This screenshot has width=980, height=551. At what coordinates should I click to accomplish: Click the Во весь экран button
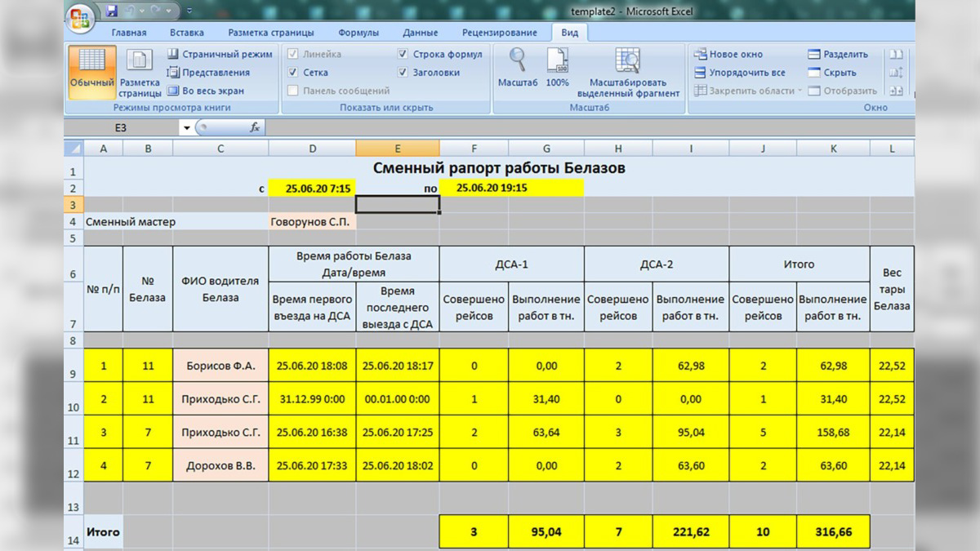coord(206,91)
